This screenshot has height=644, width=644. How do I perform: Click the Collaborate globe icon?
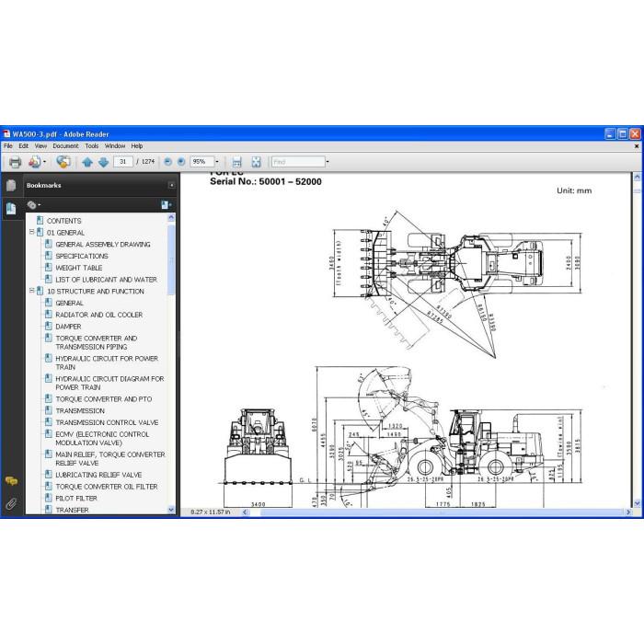63,162
